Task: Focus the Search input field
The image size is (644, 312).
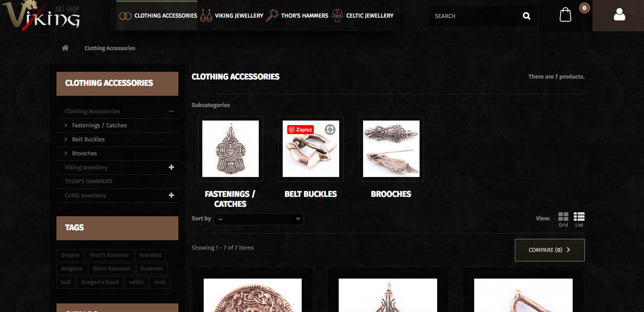Action: click(x=475, y=16)
